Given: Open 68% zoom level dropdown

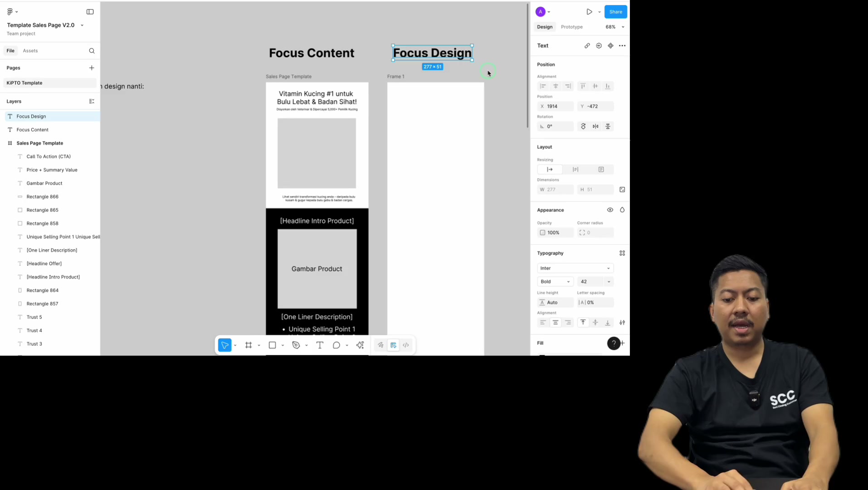Looking at the screenshot, I should [x=615, y=27].
